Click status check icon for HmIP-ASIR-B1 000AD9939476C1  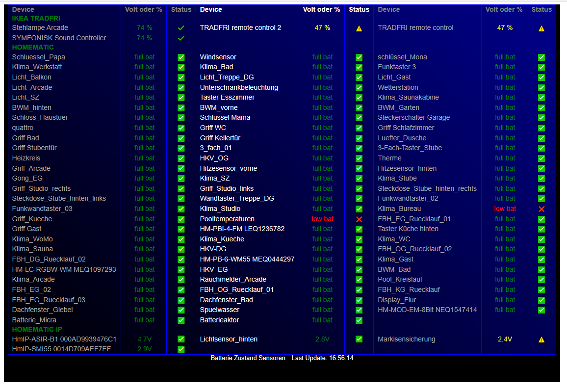181,339
